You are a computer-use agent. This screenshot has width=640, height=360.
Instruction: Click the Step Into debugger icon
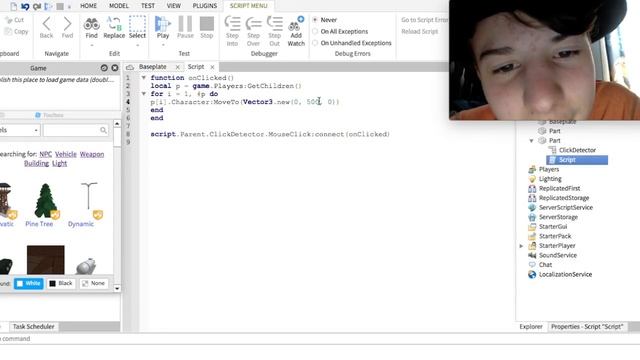(x=232, y=24)
